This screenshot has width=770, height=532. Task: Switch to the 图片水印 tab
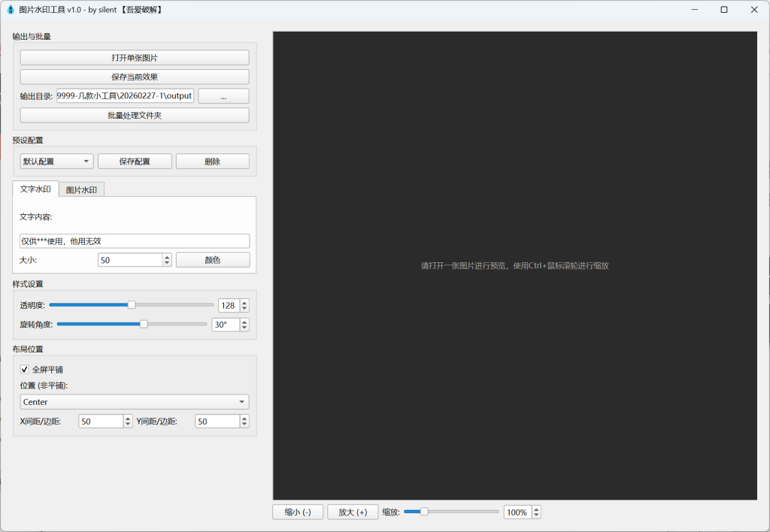click(x=81, y=189)
